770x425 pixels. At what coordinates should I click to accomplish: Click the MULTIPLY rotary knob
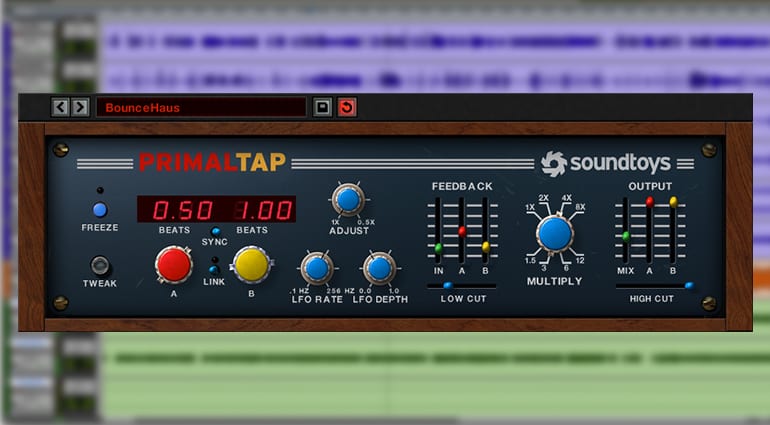pos(554,234)
